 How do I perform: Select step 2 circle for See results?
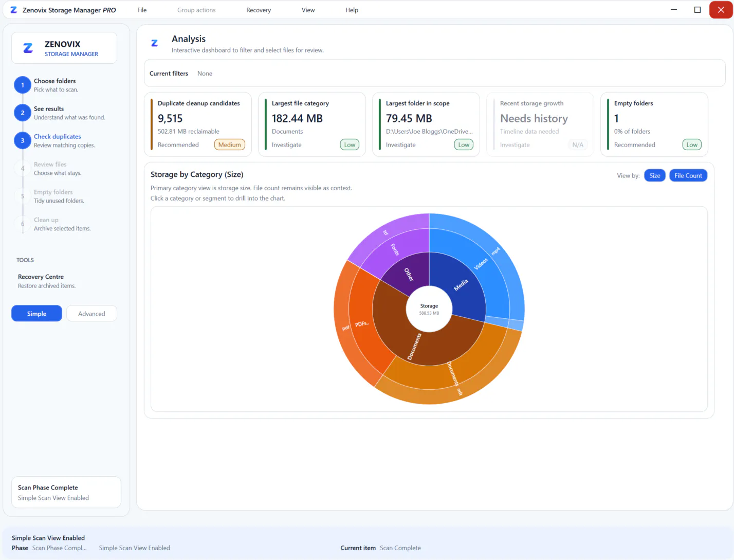pyautogui.click(x=23, y=113)
